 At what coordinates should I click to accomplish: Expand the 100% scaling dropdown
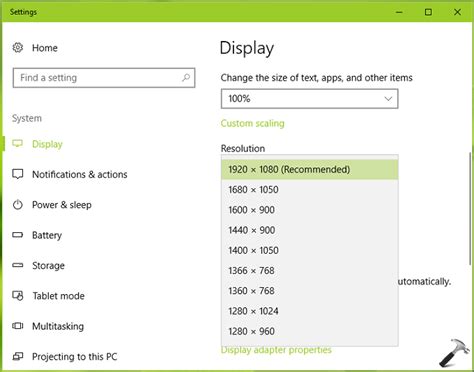pyautogui.click(x=309, y=99)
